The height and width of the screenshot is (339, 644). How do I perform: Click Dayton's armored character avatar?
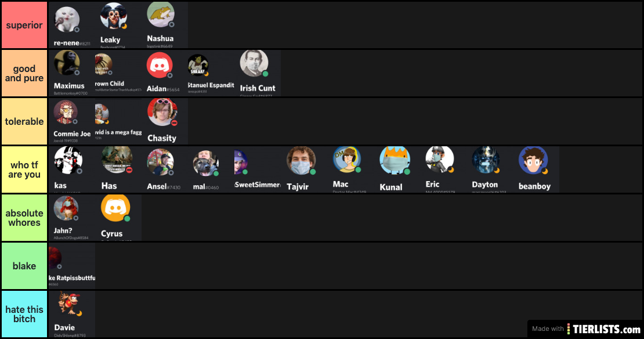[x=486, y=160]
